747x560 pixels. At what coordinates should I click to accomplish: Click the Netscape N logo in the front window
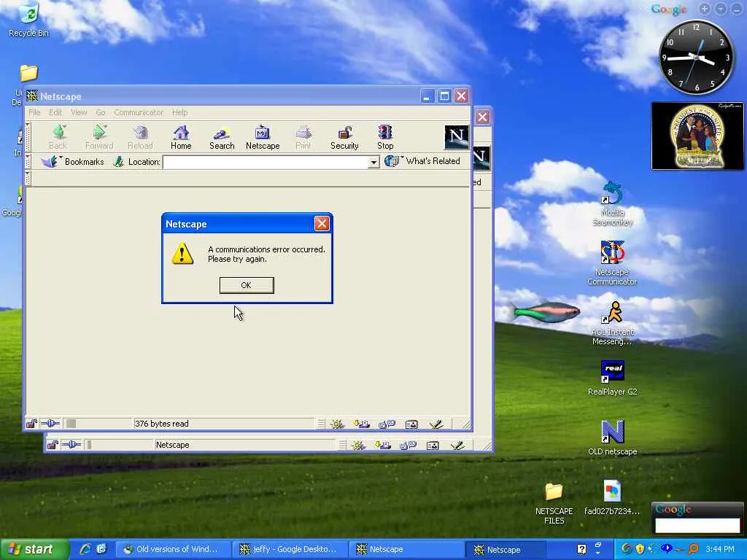tap(457, 137)
